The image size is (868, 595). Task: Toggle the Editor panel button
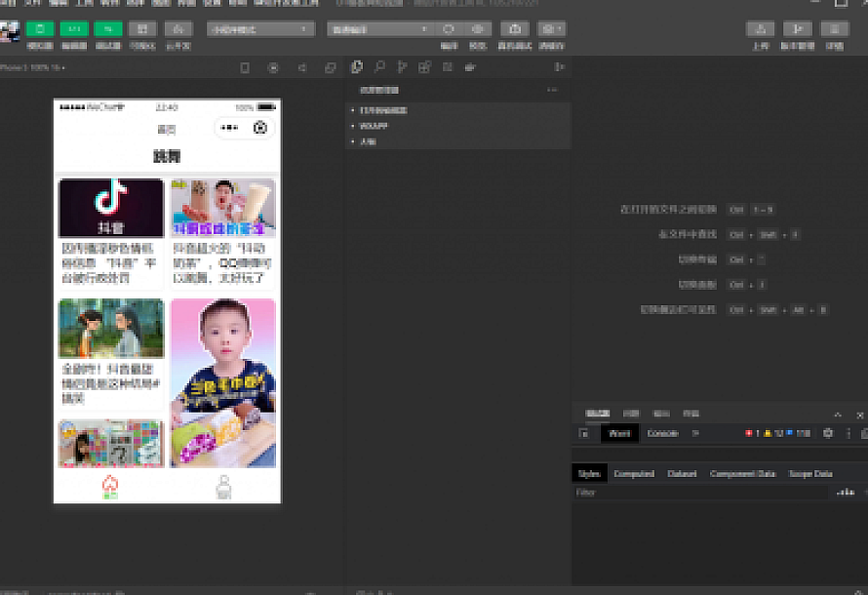point(74,29)
